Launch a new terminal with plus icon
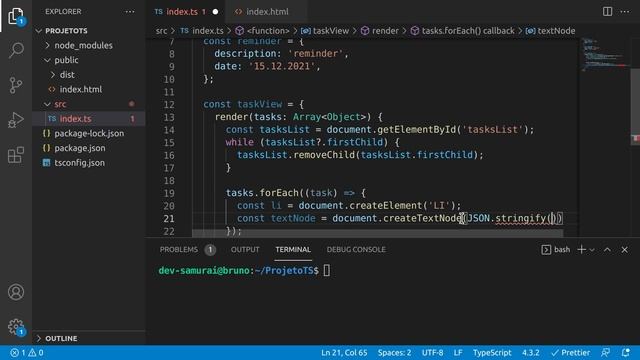This screenshot has height=360, width=640. point(582,249)
